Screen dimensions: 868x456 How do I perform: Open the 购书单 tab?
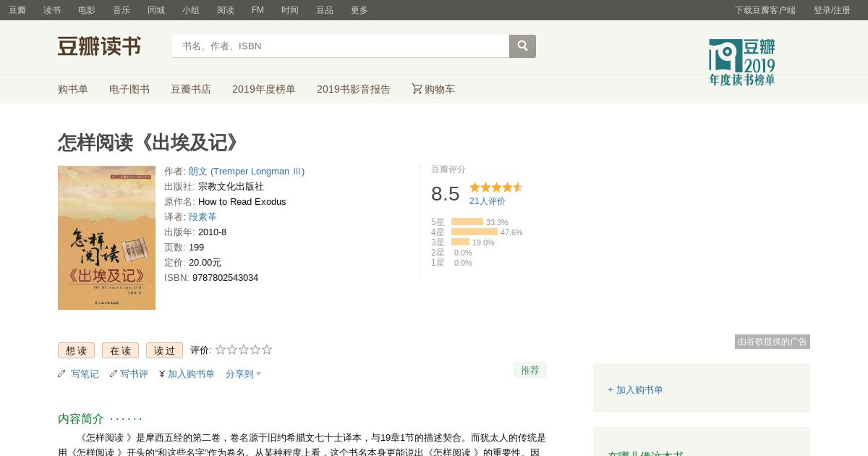(73, 89)
